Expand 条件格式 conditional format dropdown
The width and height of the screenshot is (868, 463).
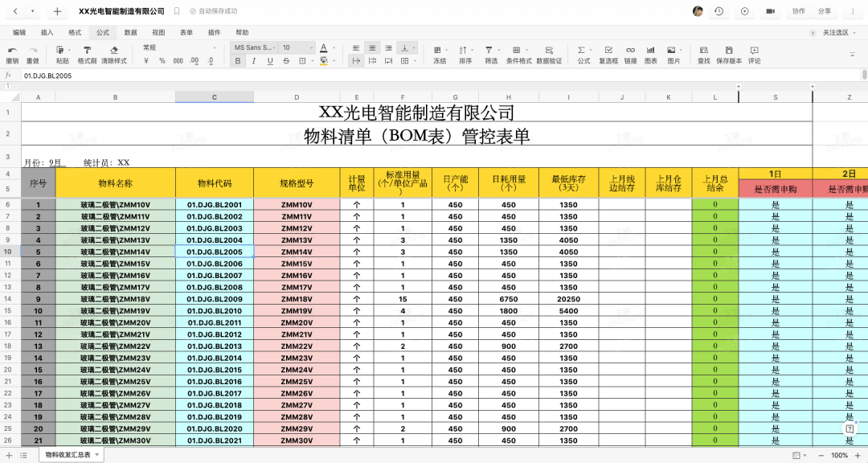click(x=526, y=51)
